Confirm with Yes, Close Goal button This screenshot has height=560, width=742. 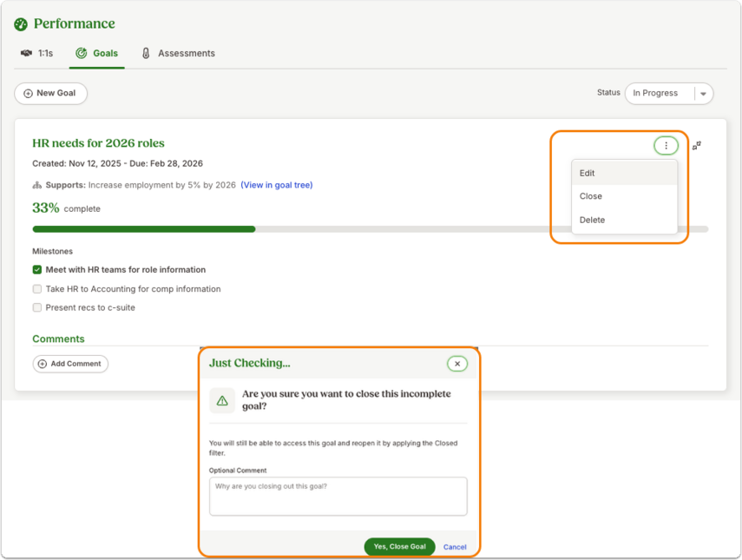[399, 546]
